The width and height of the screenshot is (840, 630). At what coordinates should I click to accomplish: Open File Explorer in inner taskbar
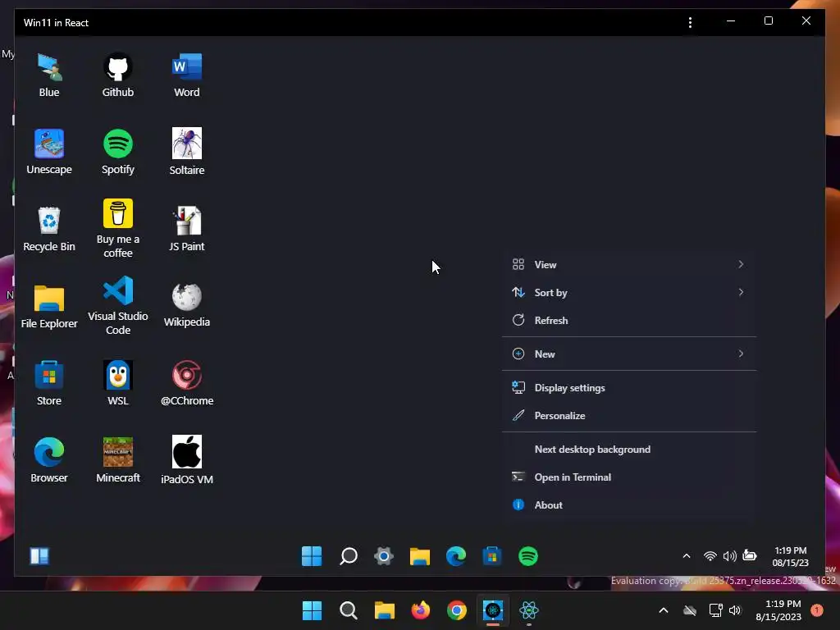pyautogui.click(x=420, y=556)
